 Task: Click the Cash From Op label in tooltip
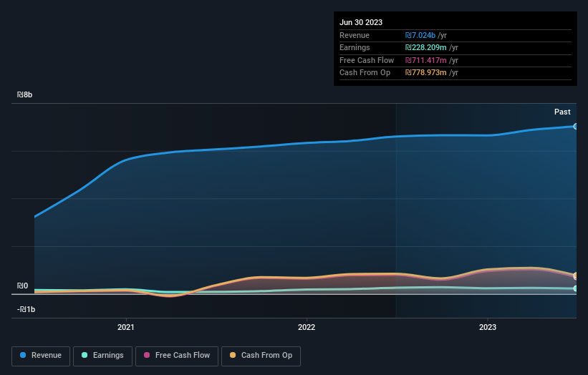pos(365,73)
